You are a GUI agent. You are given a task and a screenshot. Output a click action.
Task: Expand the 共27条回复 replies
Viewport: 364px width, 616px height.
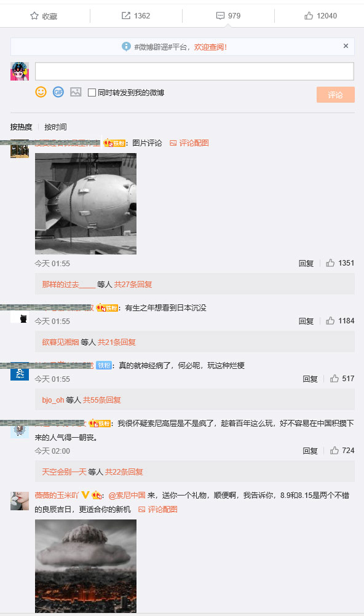point(133,285)
